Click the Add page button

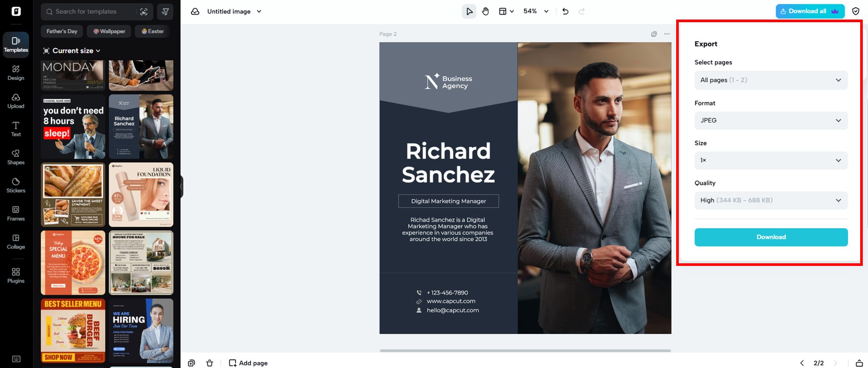(x=248, y=363)
